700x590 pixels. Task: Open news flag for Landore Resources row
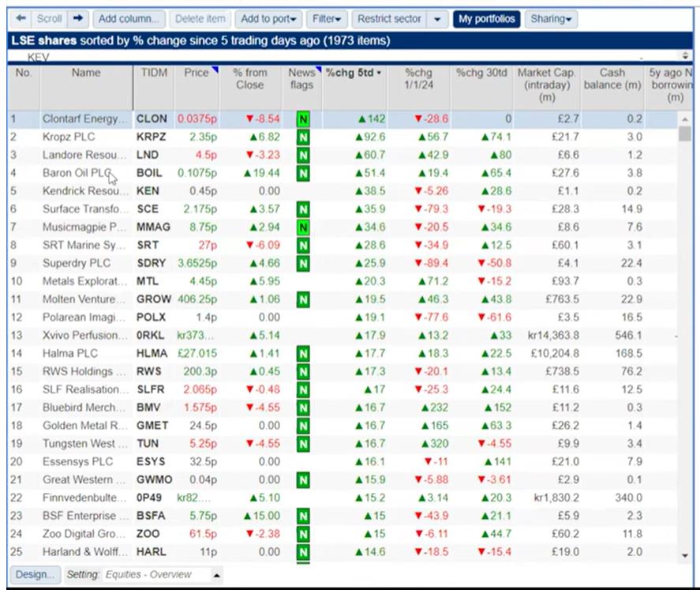(x=303, y=156)
